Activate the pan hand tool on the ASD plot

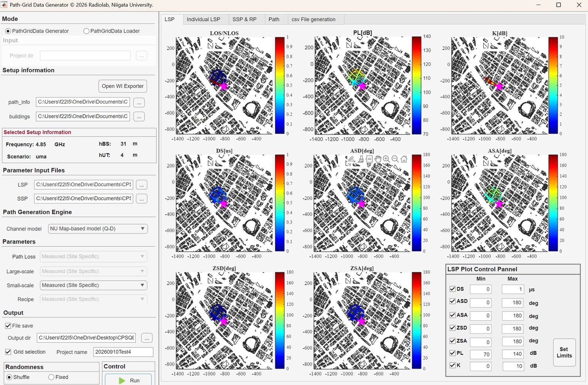(378, 159)
